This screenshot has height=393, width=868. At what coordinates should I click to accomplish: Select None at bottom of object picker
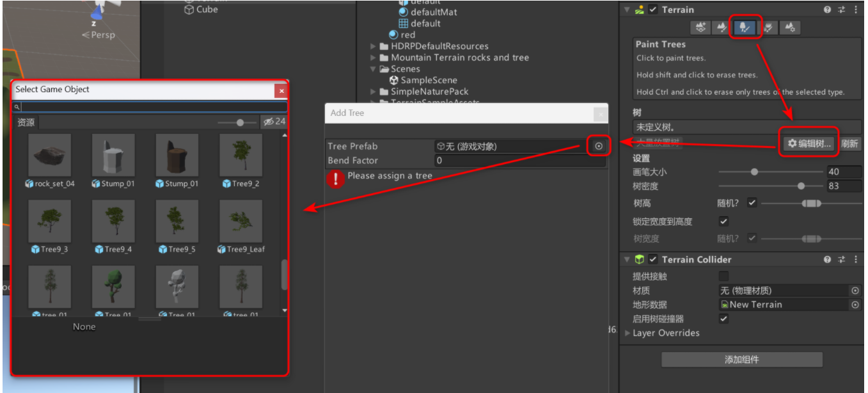[84, 326]
